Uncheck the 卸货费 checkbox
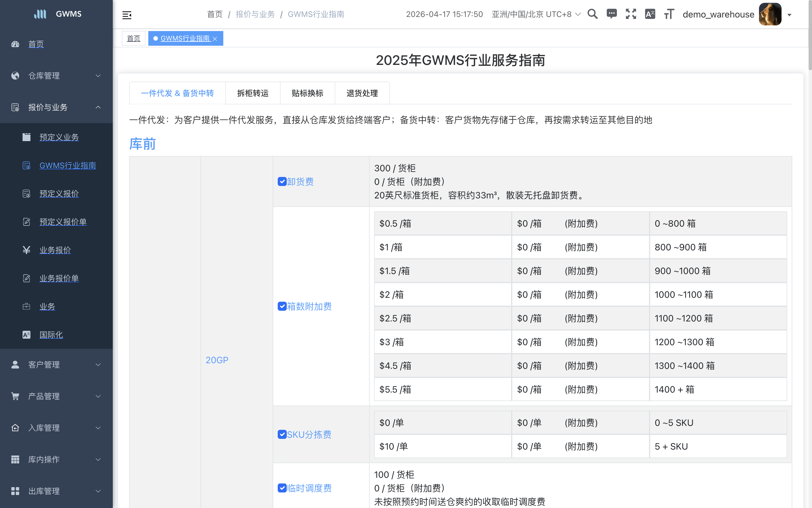 click(282, 181)
